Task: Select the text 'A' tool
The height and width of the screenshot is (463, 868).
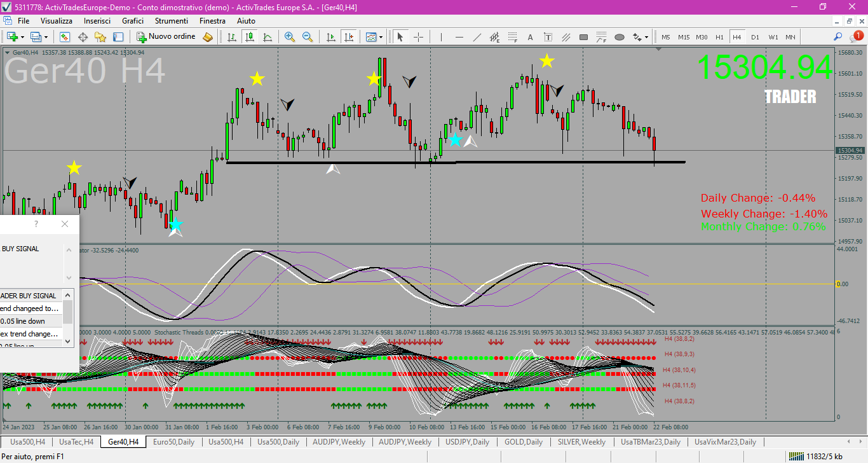Action: pyautogui.click(x=531, y=37)
